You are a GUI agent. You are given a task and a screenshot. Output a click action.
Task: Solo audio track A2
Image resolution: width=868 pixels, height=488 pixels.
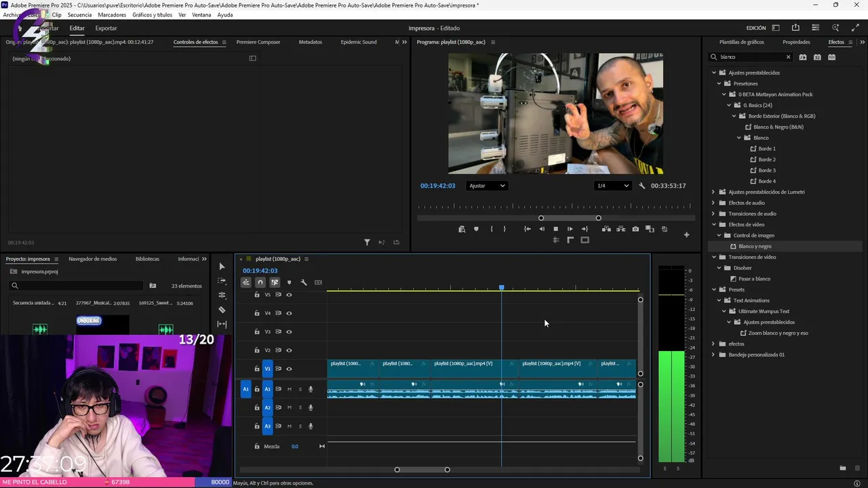click(300, 407)
